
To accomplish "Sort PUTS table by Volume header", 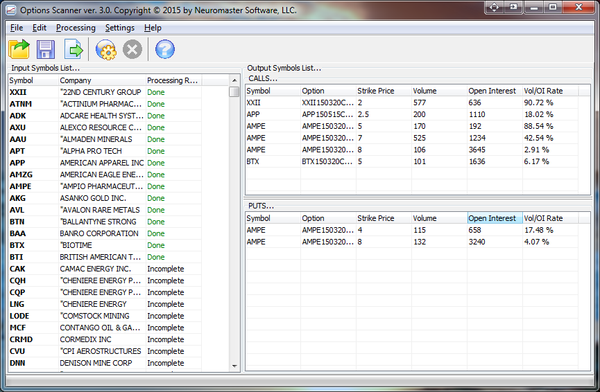I will click(x=439, y=218).
